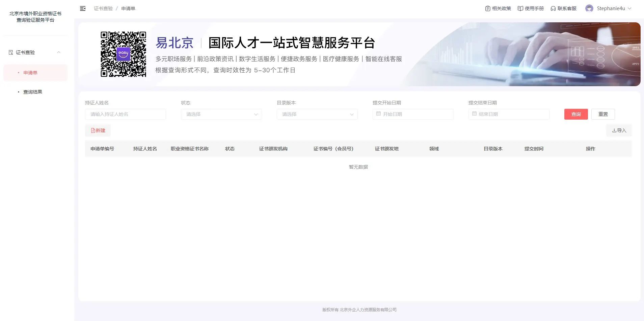Click the red 查询 button

[x=576, y=114]
